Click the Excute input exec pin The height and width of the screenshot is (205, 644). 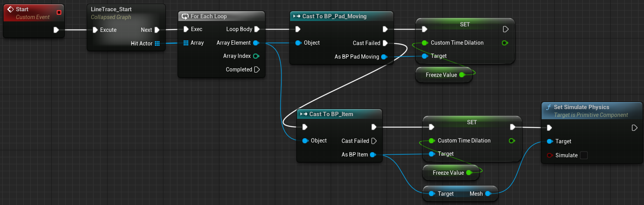coord(95,30)
